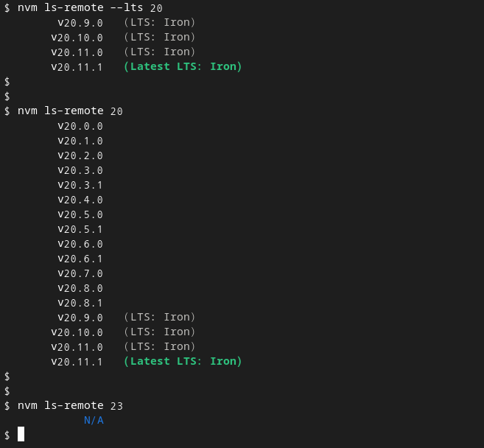Screen dimensions: 484x448
Task: Select the v20.0.0 version line
Action: point(80,126)
